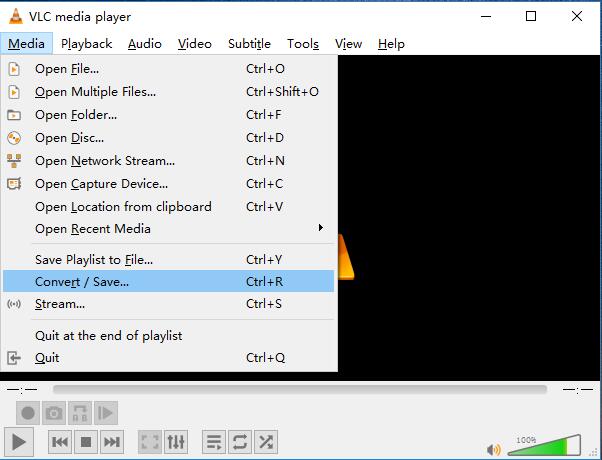Toggle fullscreen video mode

pyautogui.click(x=150, y=442)
